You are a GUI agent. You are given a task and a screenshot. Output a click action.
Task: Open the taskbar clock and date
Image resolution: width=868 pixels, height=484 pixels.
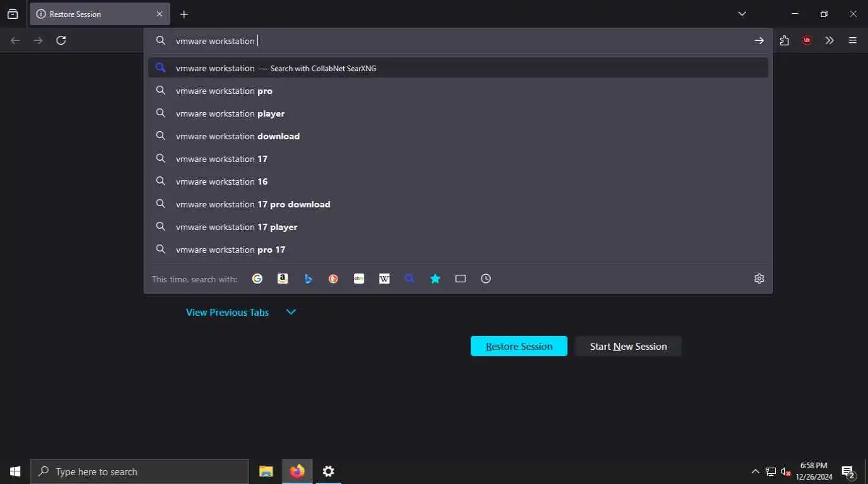tap(814, 471)
